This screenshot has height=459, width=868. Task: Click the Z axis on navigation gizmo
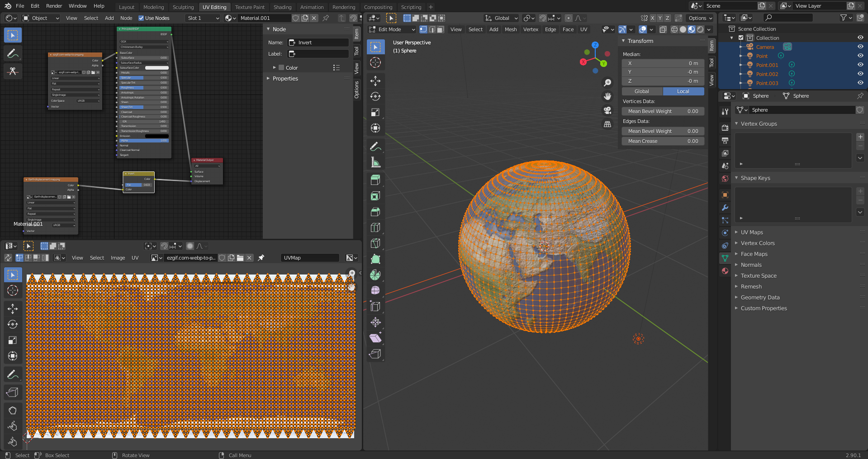point(595,45)
